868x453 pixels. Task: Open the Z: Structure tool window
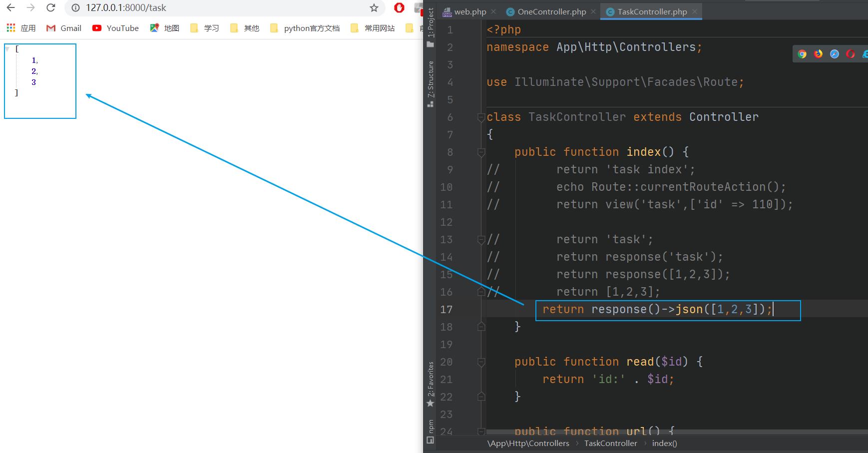[x=431, y=84]
